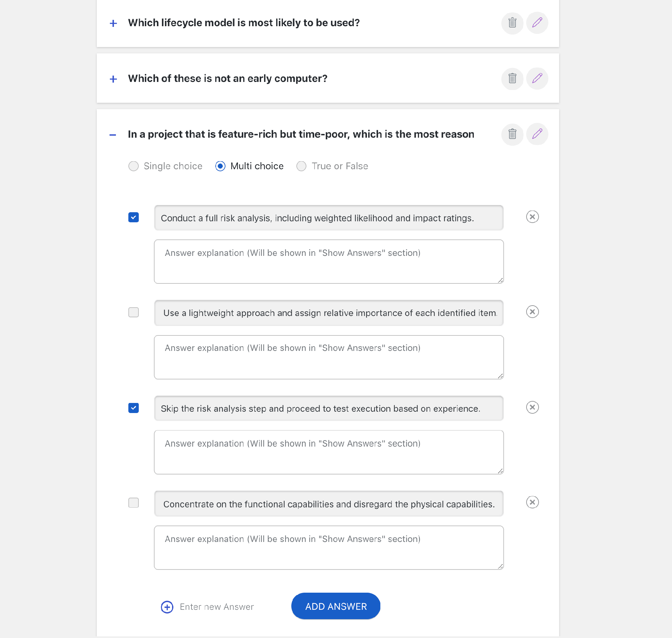
Task: Check the 'Use a lightweight approach' answer
Action: (133, 312)
